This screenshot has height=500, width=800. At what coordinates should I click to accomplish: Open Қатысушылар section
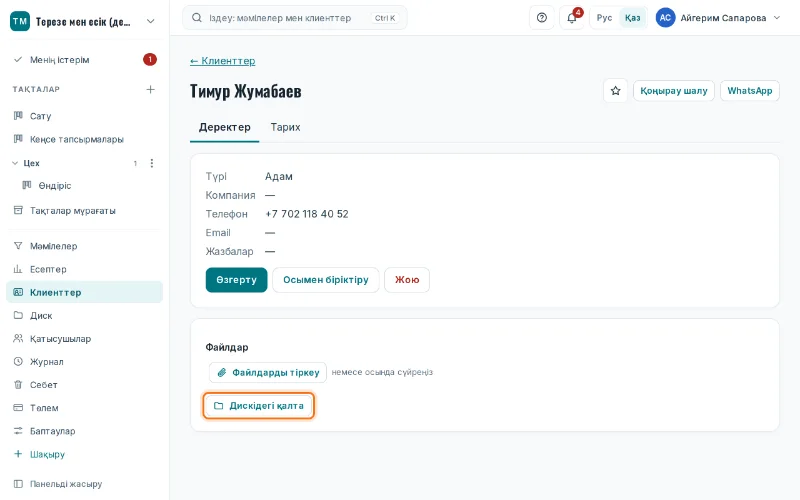[x=84, y=338]
